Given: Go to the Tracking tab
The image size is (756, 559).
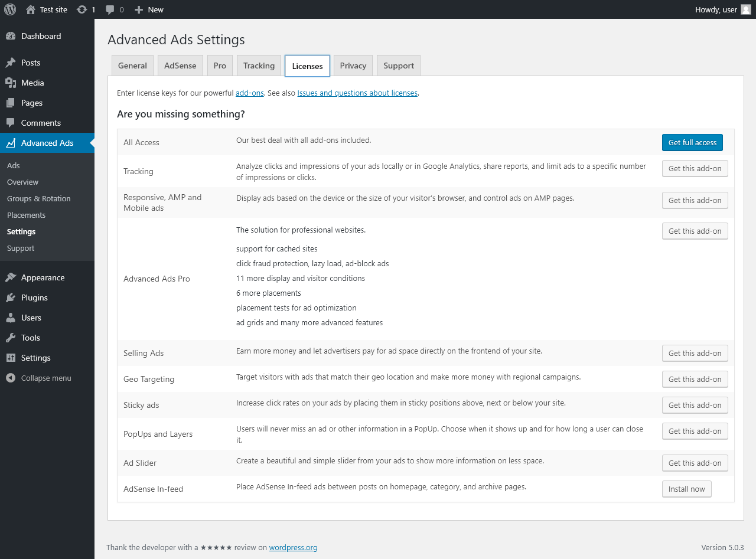Looking at the screenshot, I should 259,66.
